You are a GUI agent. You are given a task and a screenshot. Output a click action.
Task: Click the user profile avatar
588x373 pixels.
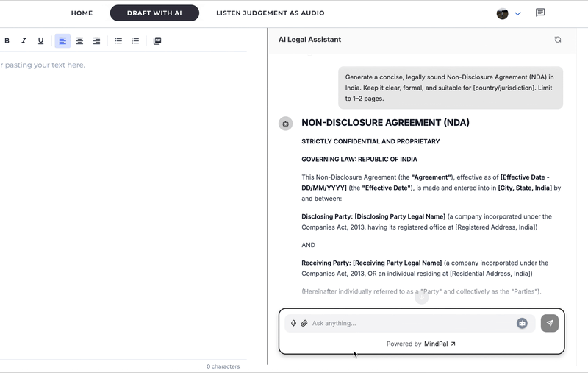502,13
